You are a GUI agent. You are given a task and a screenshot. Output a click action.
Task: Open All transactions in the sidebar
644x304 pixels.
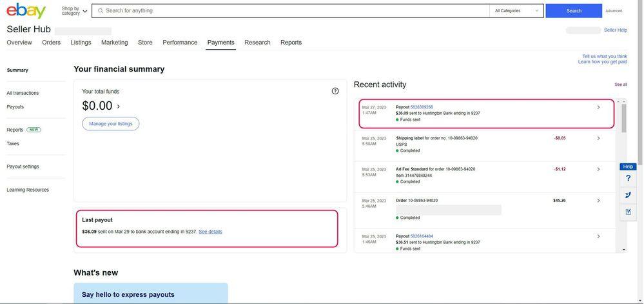coord(23,93)
